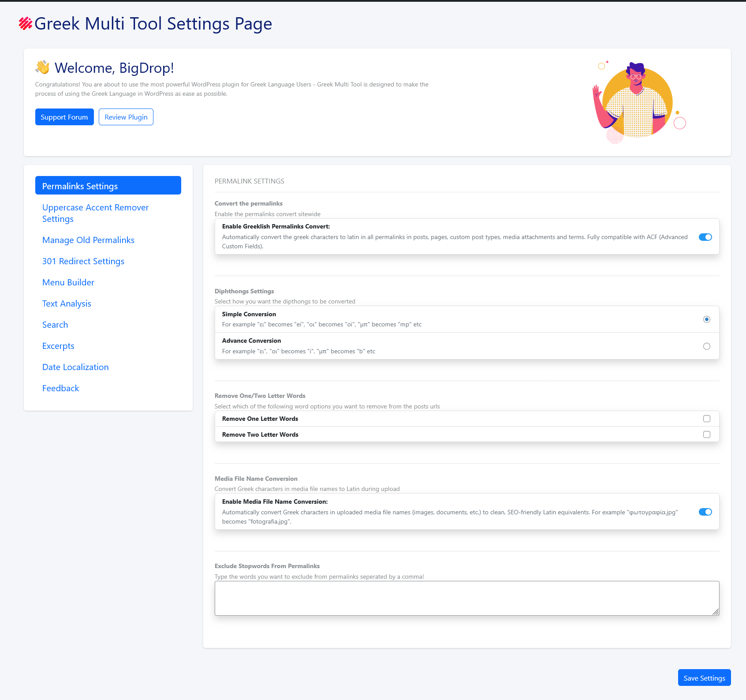Toggle Enable Media File Name Conversion switch
This screenshot has height=700, width=746.
pyautogui.click(x=705, y=512)
